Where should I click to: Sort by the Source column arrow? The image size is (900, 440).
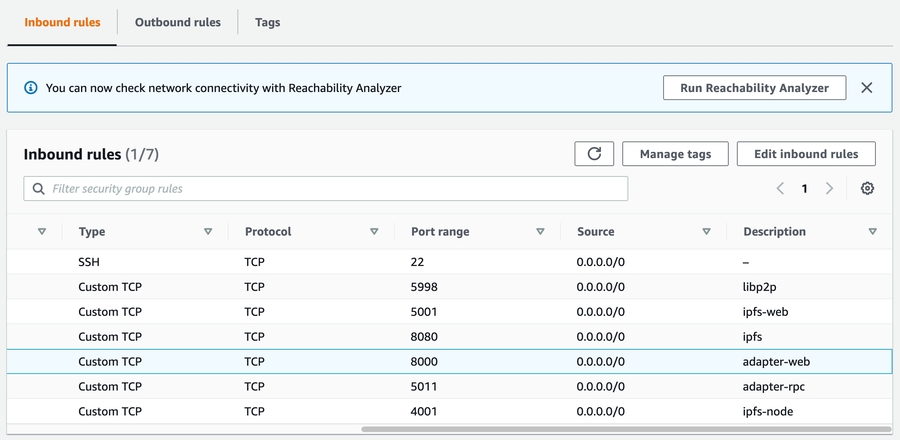[706, 232]
